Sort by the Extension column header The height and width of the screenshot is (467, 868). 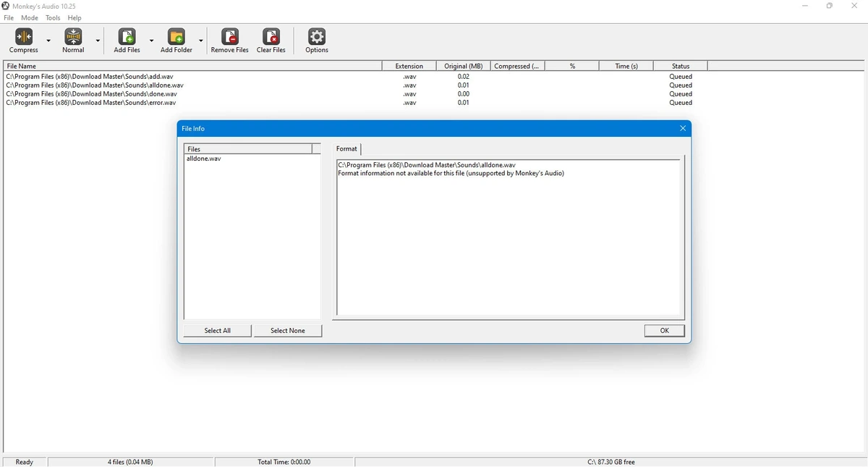point(409,66)
